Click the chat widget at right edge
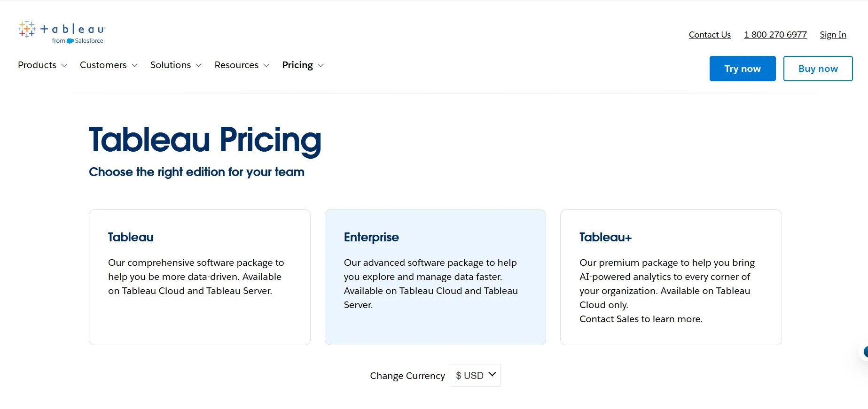 (865, 351)
